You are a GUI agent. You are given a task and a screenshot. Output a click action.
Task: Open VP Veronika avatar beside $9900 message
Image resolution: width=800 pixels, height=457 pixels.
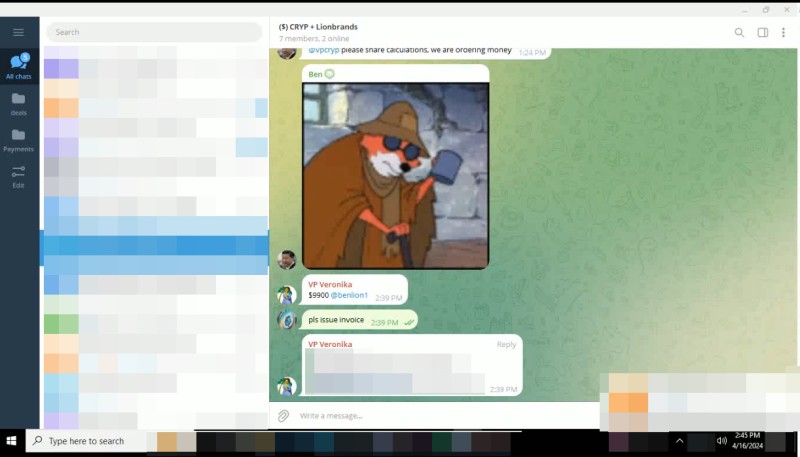pos(287,295)
